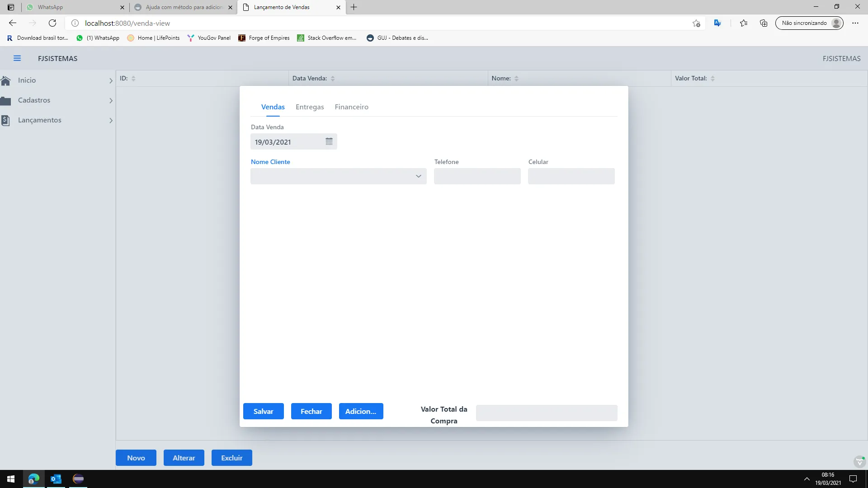Open browser favorites star icon
868x488 pixels.
743,23
